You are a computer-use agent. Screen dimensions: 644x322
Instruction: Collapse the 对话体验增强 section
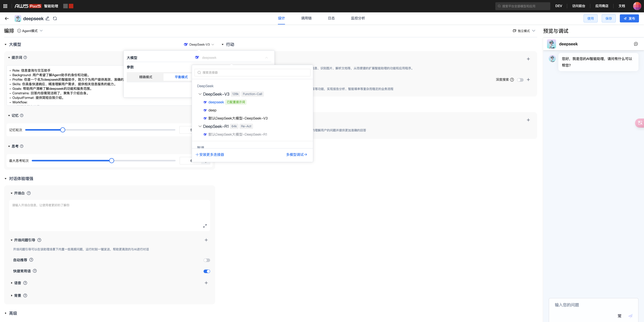6,179
